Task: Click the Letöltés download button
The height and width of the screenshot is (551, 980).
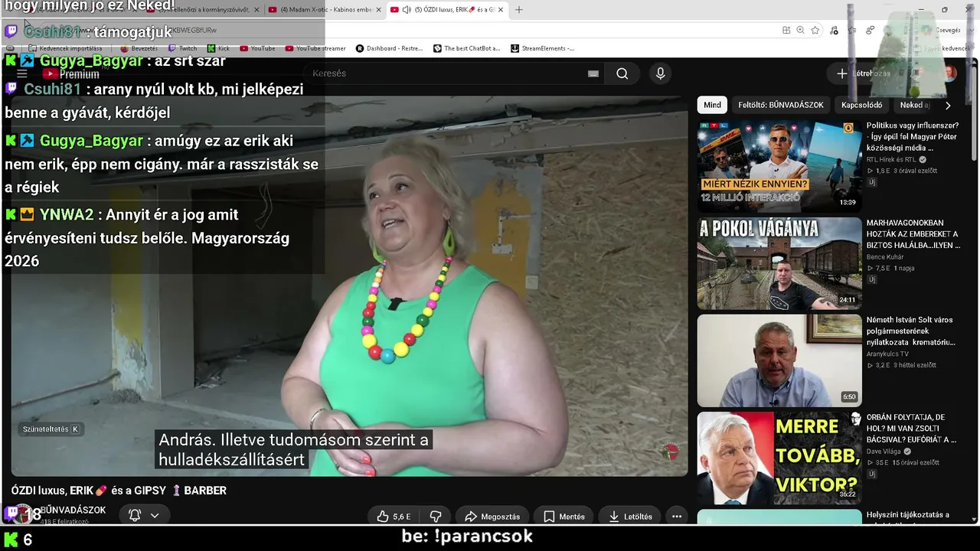Action: pos(630,517)
